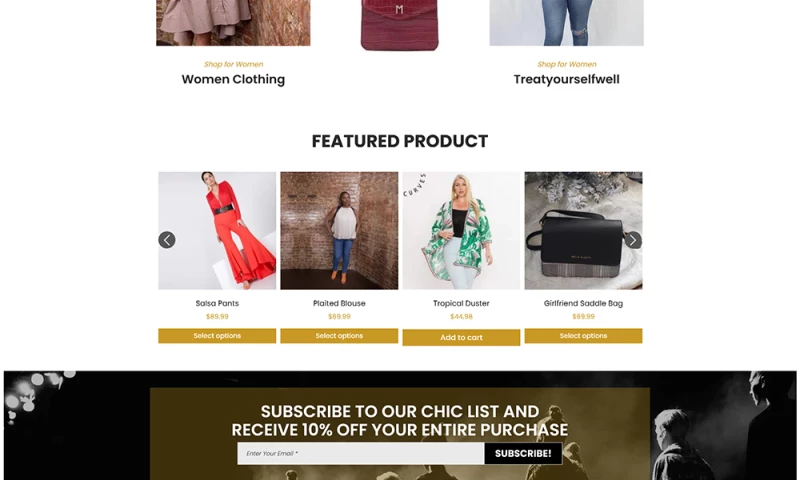Open the red handbag category image

399,25
